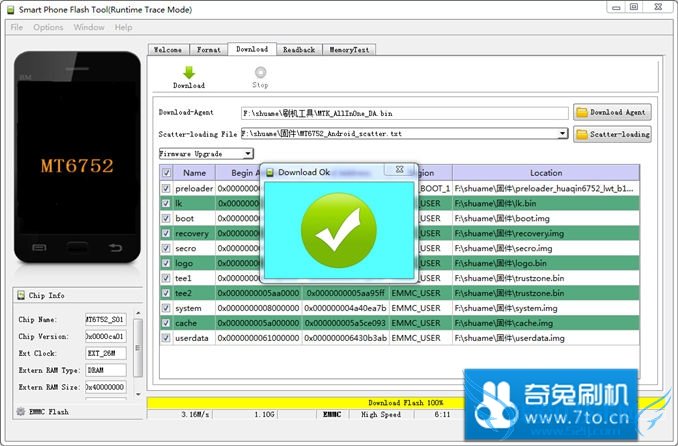
Task: Click the preloader_huaqin6752 location cell
Action: [x=546, y=188]
